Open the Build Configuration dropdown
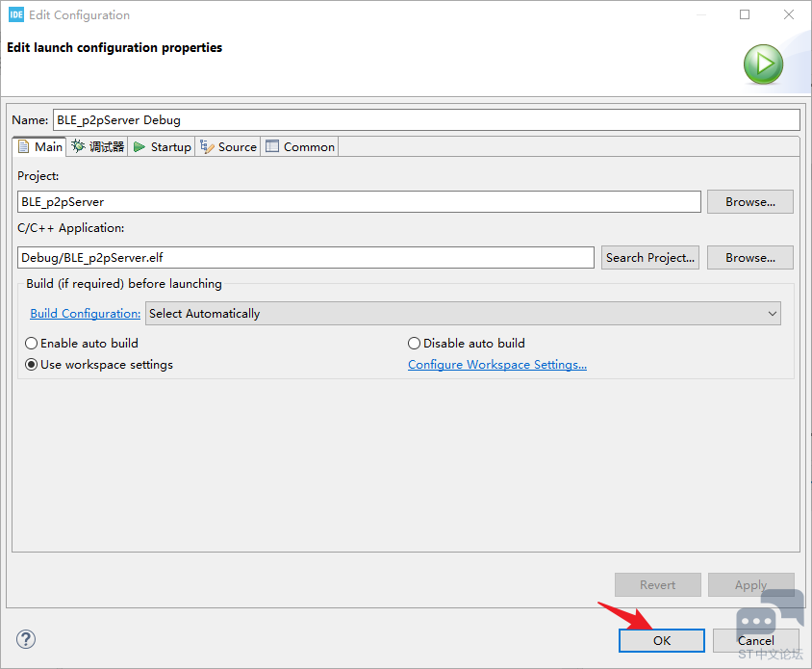Image resolution: width=812 pixels, height=669 pixels. [463, 314]
